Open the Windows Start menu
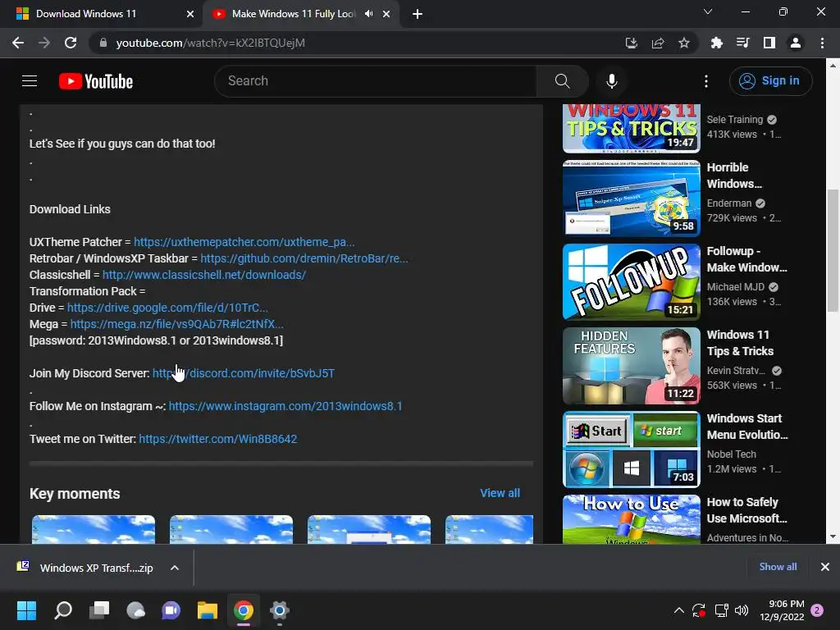Screen dimensions: 840x630 pyautogui.click(x=26, y=610)
